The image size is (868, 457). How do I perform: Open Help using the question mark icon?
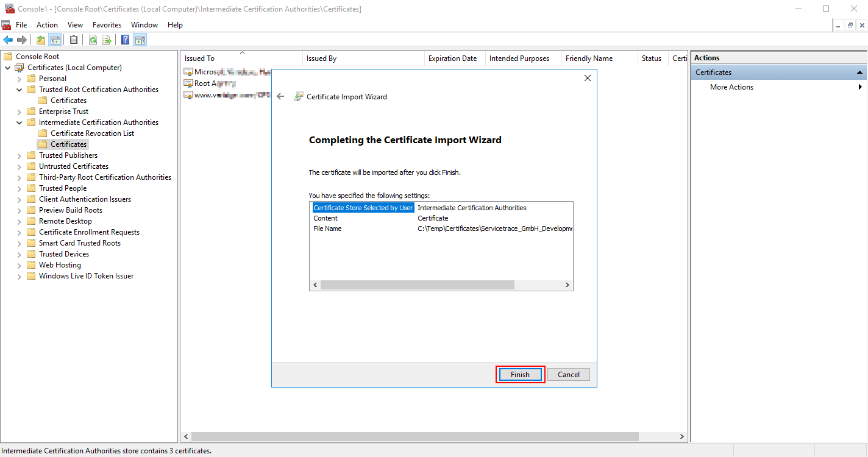point(125,40)
